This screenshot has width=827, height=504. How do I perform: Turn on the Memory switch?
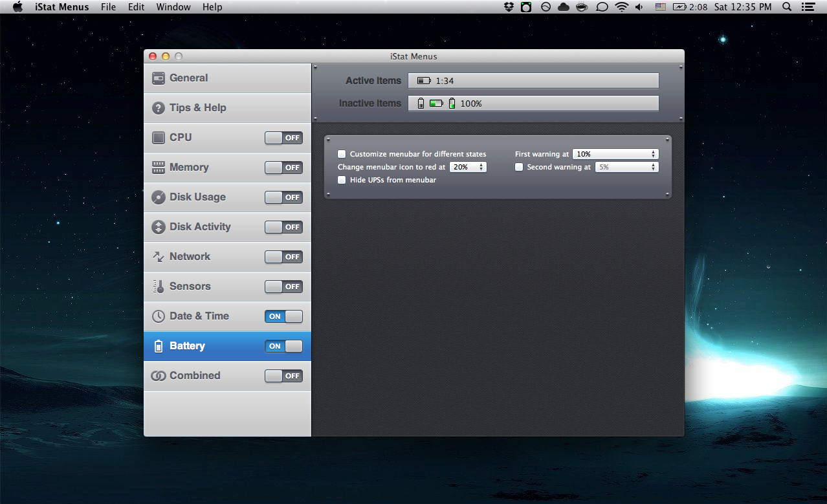coord(283,168)
